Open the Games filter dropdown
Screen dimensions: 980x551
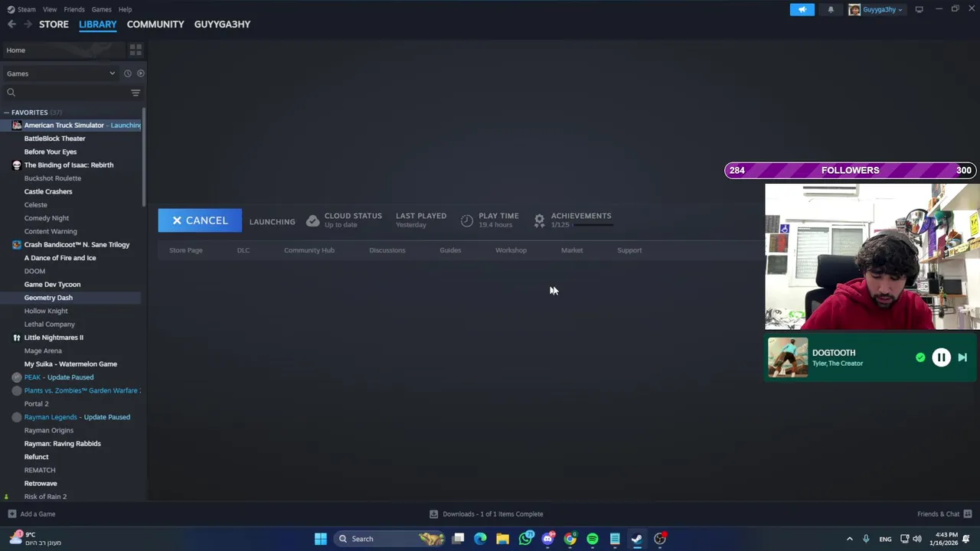click(x=61, y=73)
